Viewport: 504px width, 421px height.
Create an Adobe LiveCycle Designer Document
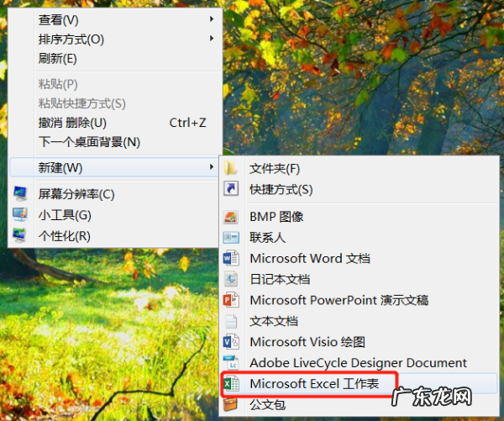coord(360,363)
